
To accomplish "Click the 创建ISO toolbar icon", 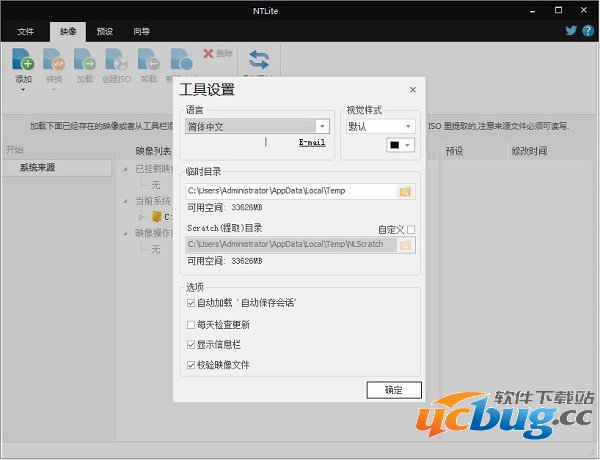I will 116,60.
